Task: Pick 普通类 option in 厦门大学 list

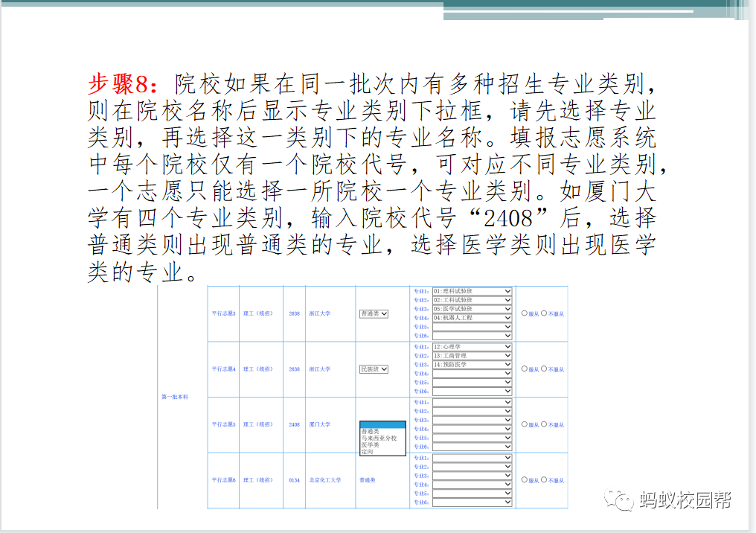Action: tap(370, 431)
